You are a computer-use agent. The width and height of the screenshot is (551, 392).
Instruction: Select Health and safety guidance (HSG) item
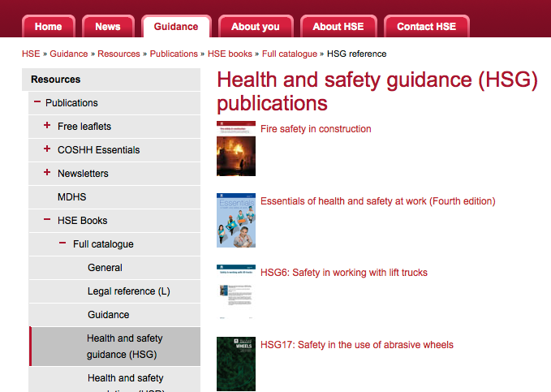point(114,347)
